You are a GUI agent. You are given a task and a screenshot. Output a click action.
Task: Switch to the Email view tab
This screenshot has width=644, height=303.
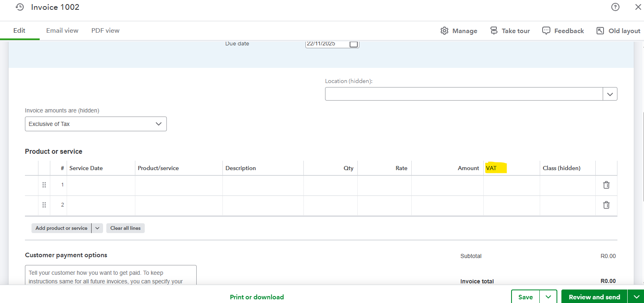[x=62, y=31]
